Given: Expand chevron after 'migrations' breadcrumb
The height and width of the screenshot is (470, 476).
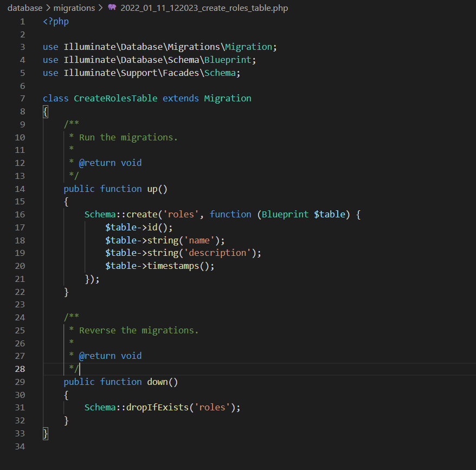Looking at the screenshot, I should tap(100, 8).
